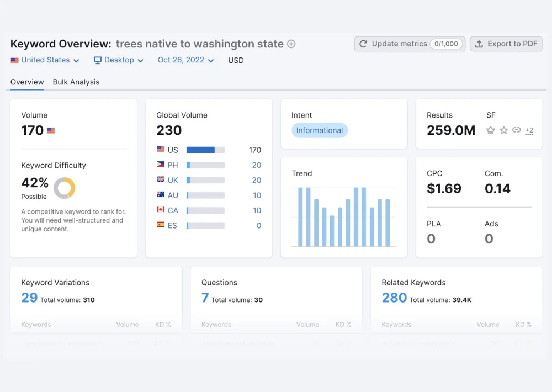552x392 pixels.
Task: Click Export to PDF button
Action: [506, 44]
